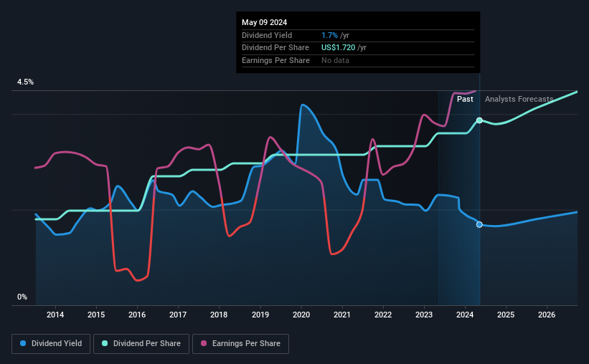The height and width of the screenshot is (364, 589).
Task: Click the Past region label
Action: click(x=465, y=99)
